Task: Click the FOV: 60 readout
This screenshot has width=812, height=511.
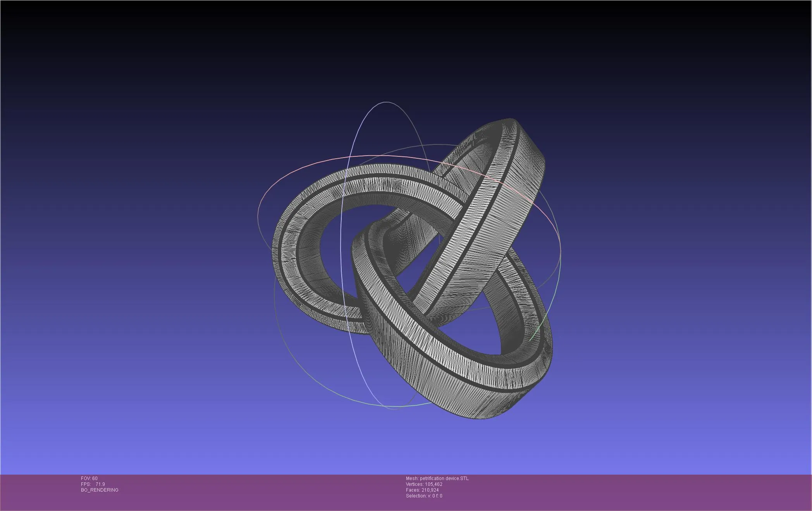Action: click(x=89, y=478)
